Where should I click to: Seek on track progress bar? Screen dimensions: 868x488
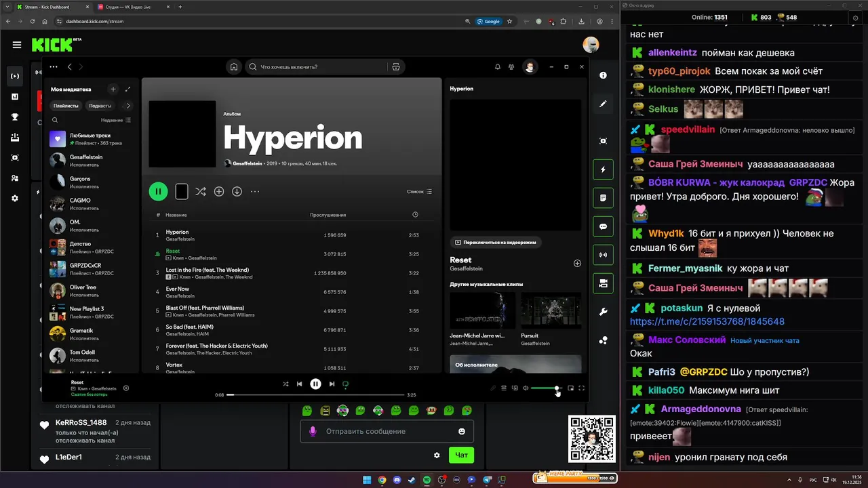click(x=316, y=394)
